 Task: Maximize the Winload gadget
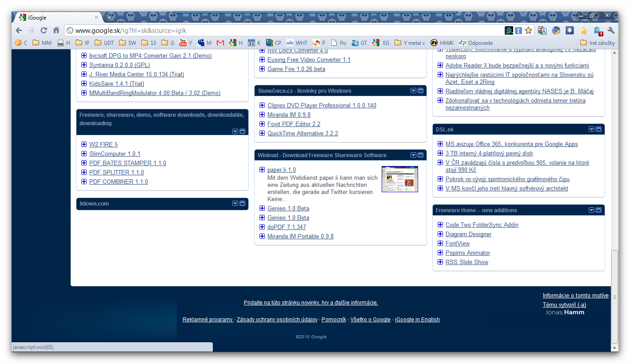coord(420,155)
